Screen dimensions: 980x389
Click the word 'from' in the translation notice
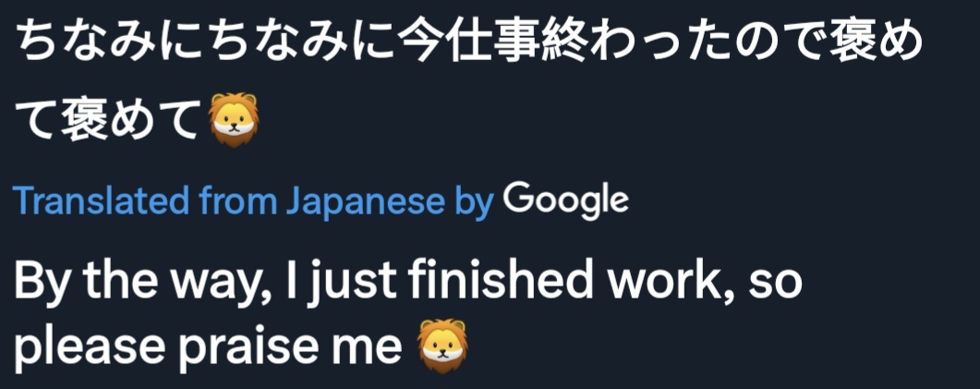click(236, 201)
